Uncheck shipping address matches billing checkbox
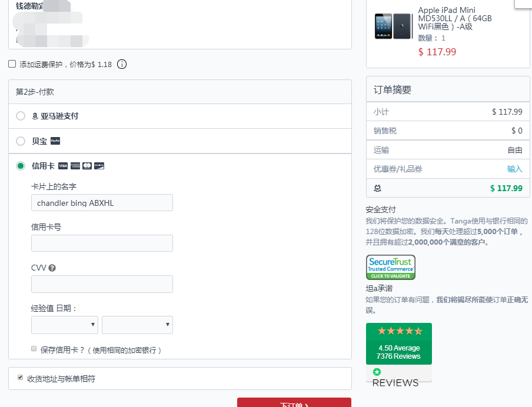The height and width of the screenshot is (407, 532). click(21, 378)
